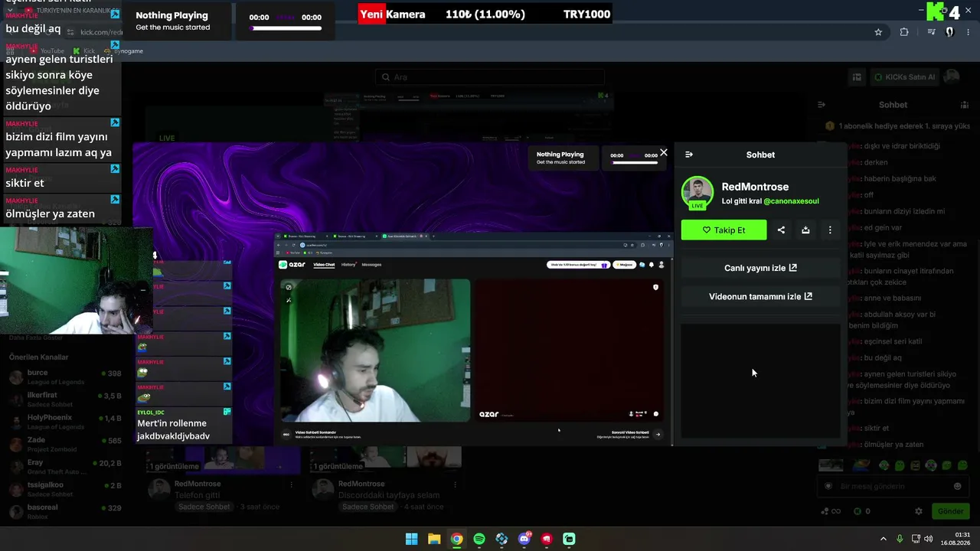
Task: Send the chat message with Gönder
Action: pos(950,511)
